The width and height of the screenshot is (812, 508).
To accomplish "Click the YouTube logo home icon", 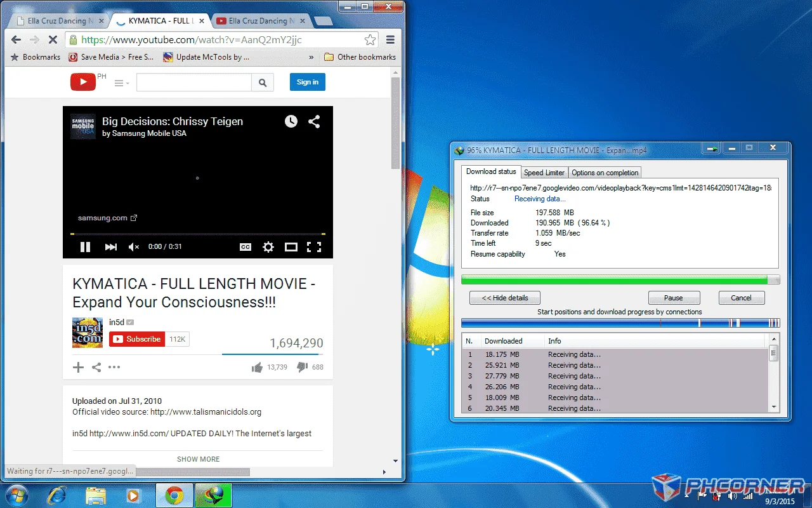I will click(x=83, y=82).
